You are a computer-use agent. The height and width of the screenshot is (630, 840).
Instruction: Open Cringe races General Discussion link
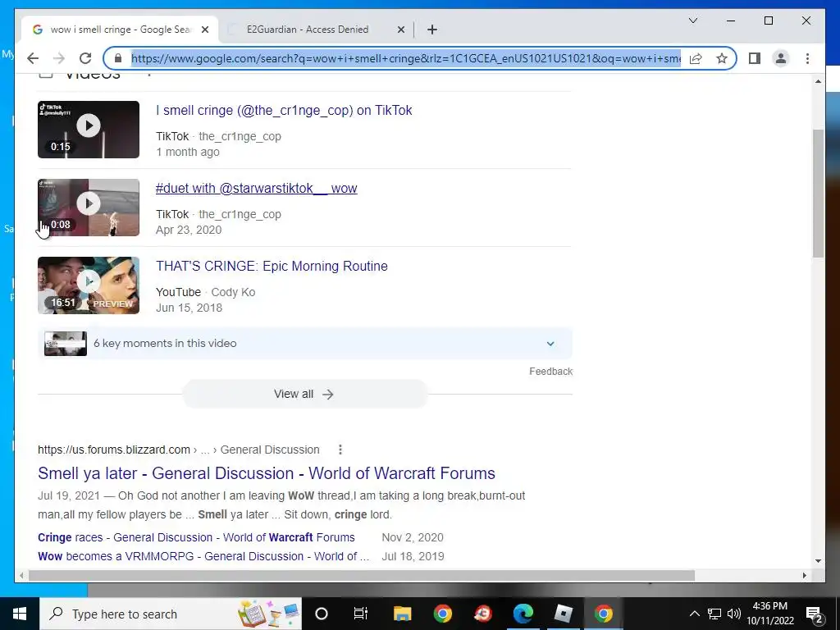click(196, 537)
